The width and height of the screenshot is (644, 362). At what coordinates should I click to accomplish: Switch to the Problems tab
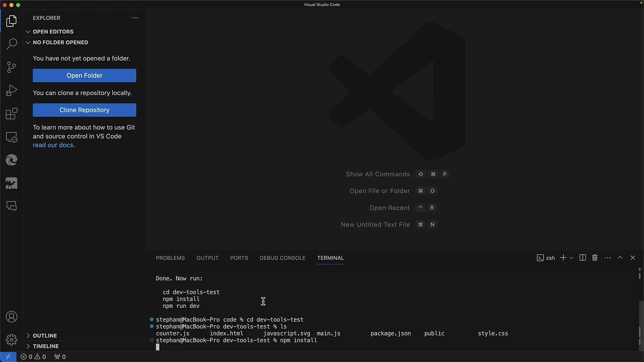click(x=170, y=258)
